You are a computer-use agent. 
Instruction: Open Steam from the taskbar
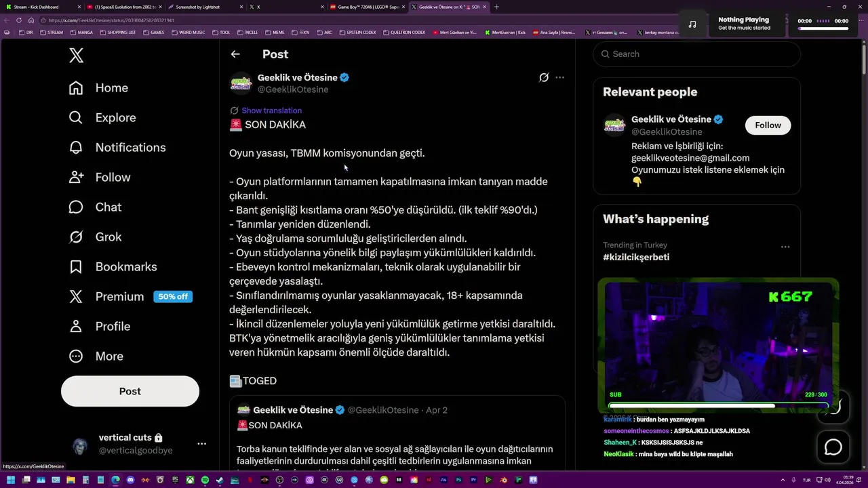coord(219,480)
